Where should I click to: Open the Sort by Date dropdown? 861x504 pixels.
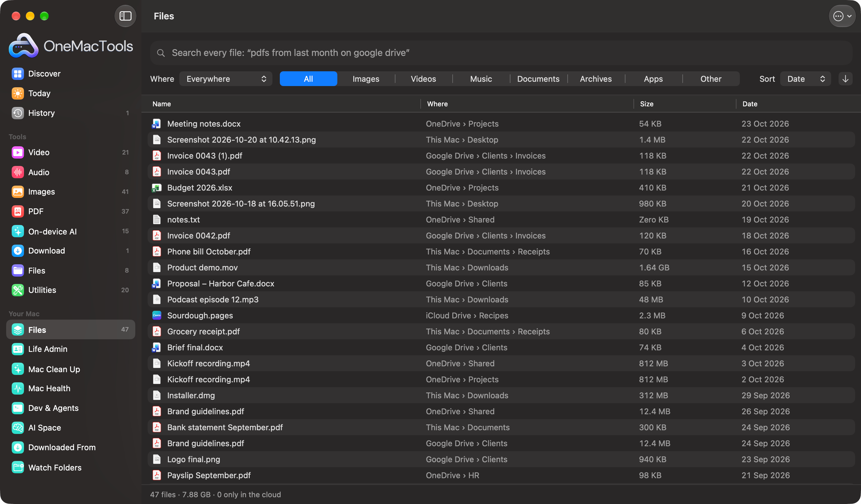tap(805, 79)
